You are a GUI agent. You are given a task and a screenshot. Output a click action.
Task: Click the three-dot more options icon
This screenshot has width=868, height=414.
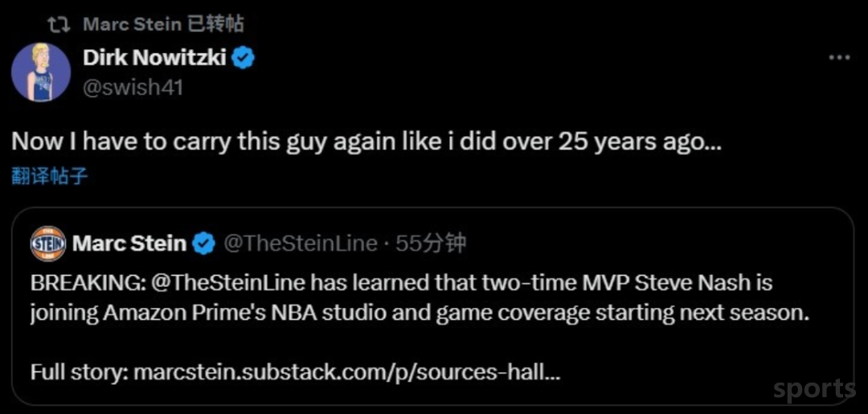pos(838,58)
